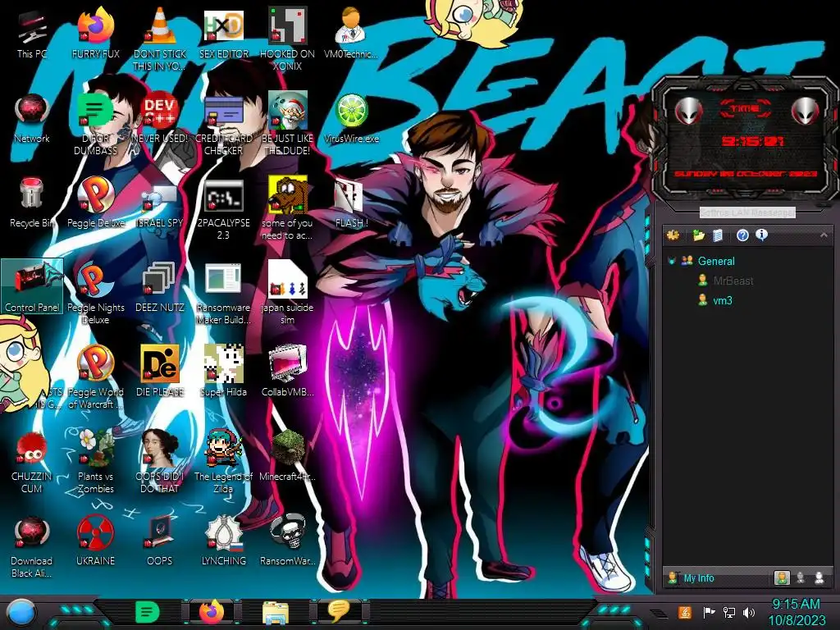Select the General group row

[x=746, y=261]
